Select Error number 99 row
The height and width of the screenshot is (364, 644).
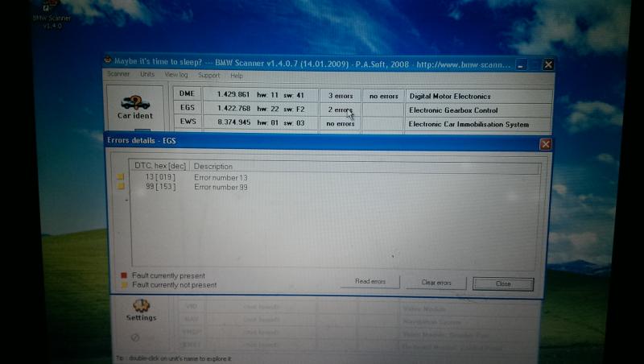[221, 187]
